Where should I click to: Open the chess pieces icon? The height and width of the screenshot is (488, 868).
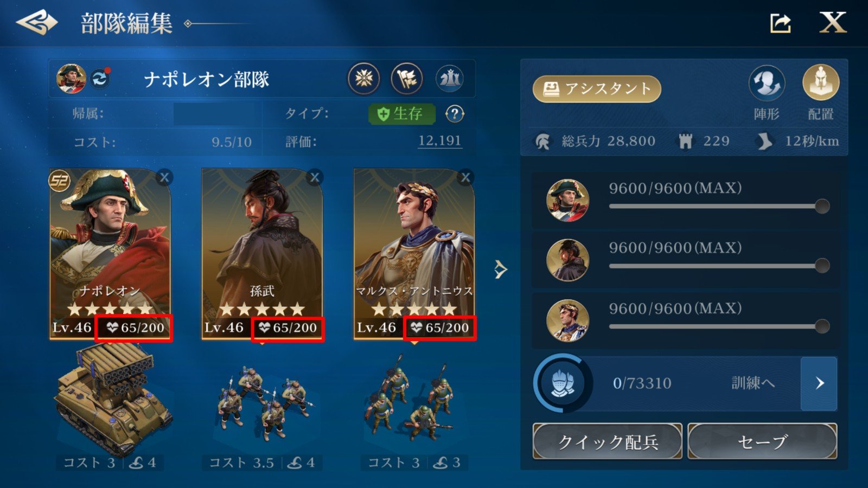coord(450,79)
